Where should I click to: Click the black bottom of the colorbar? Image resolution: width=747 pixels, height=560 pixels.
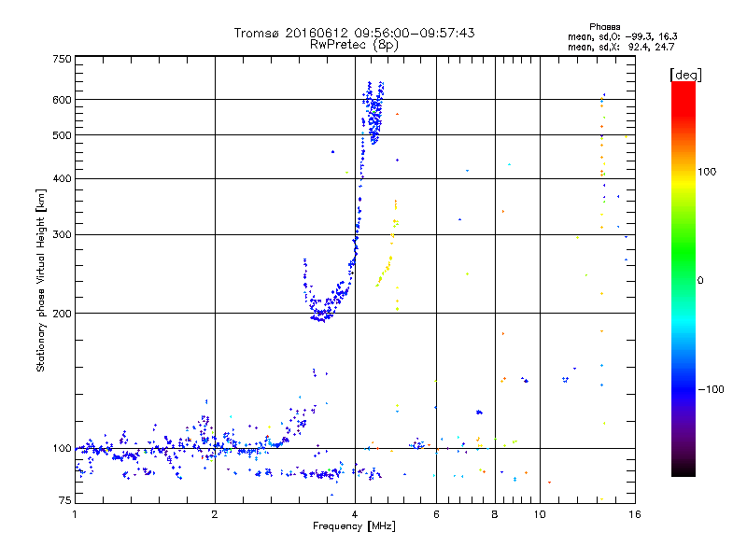(684, 469)
